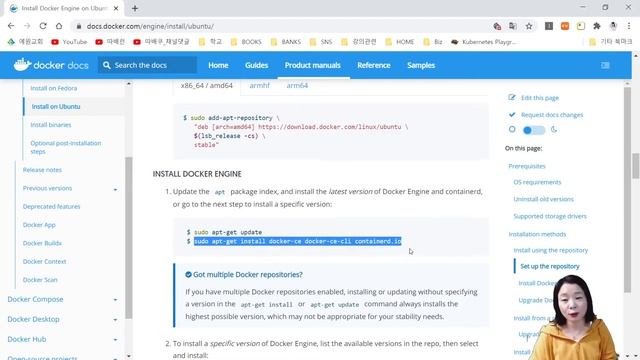Open the extensions puzzle icon

point(597,26)
